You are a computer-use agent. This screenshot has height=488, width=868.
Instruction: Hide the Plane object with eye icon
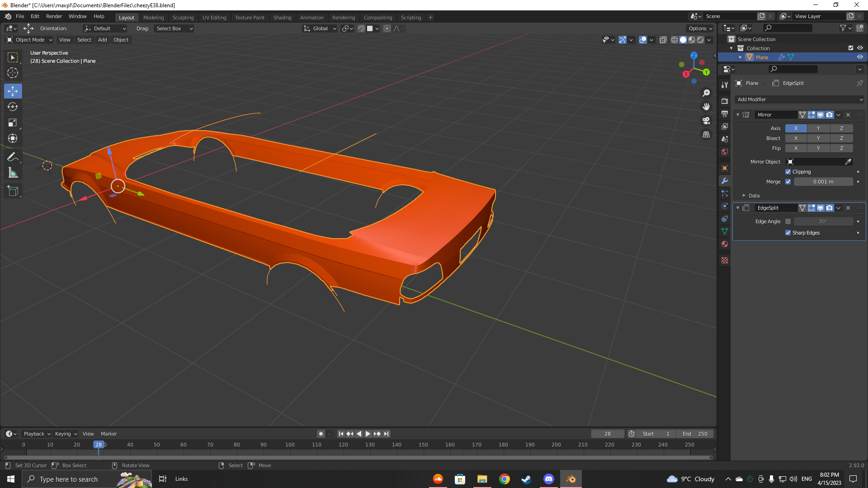[860, 57]
